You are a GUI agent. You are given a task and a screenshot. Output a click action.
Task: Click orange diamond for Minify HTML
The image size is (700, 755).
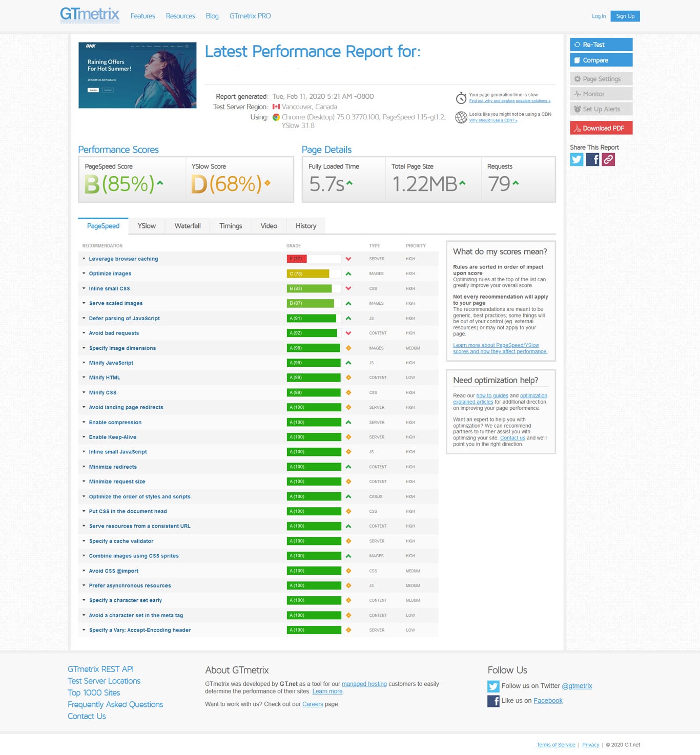pos(348,378)
